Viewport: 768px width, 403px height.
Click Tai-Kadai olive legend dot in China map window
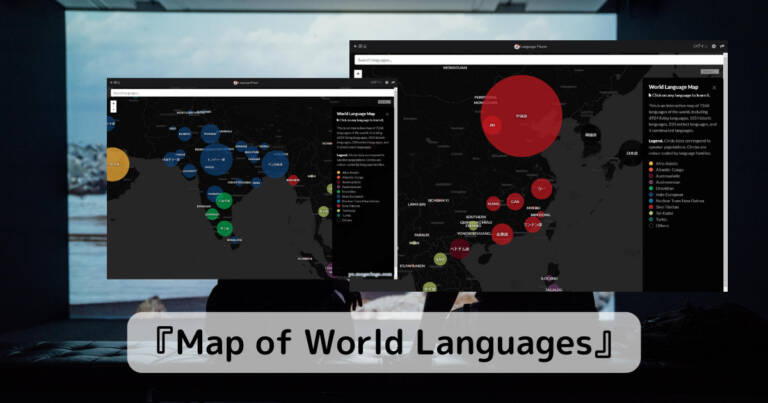coord(651,213)
